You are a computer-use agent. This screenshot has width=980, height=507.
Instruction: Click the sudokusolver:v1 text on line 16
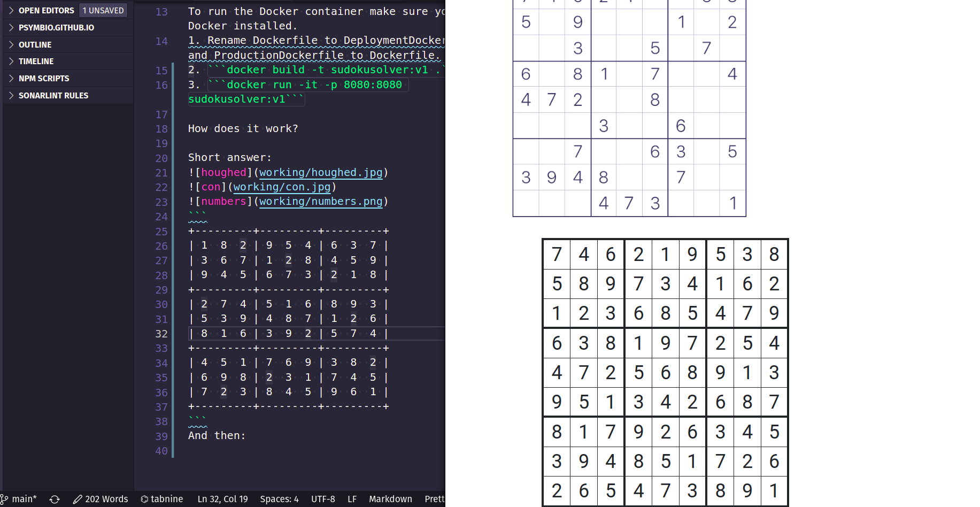(x=237, y=99)
